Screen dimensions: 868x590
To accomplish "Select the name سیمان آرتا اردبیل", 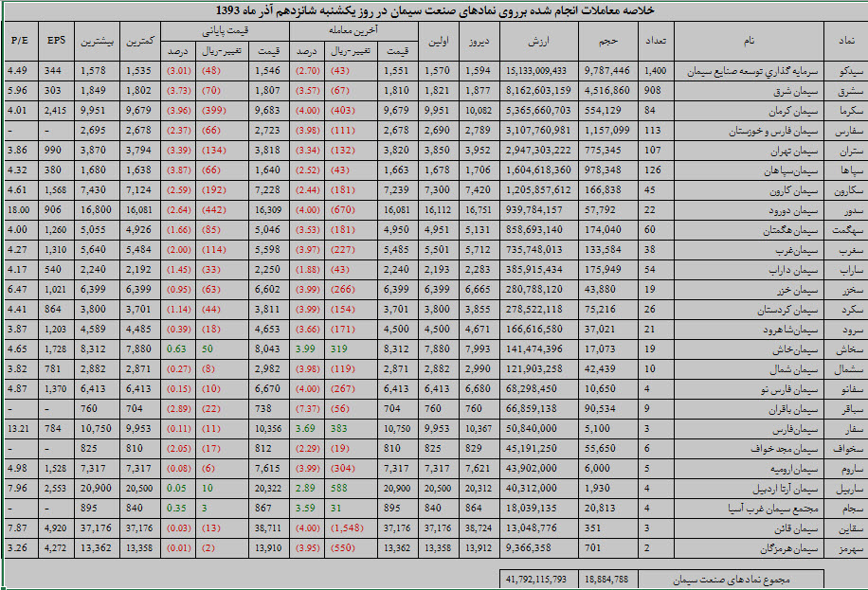I will click(785, 490).
